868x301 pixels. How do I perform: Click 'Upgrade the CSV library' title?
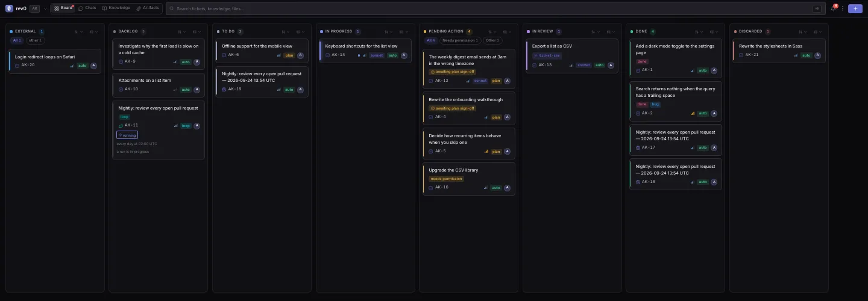click(453, 170)
